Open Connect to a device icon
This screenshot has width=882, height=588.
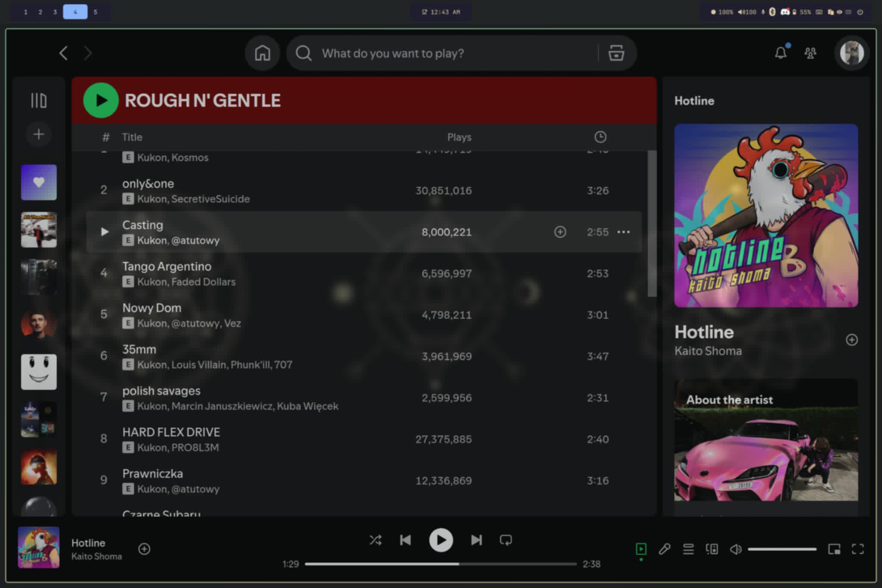click(711, 549)
